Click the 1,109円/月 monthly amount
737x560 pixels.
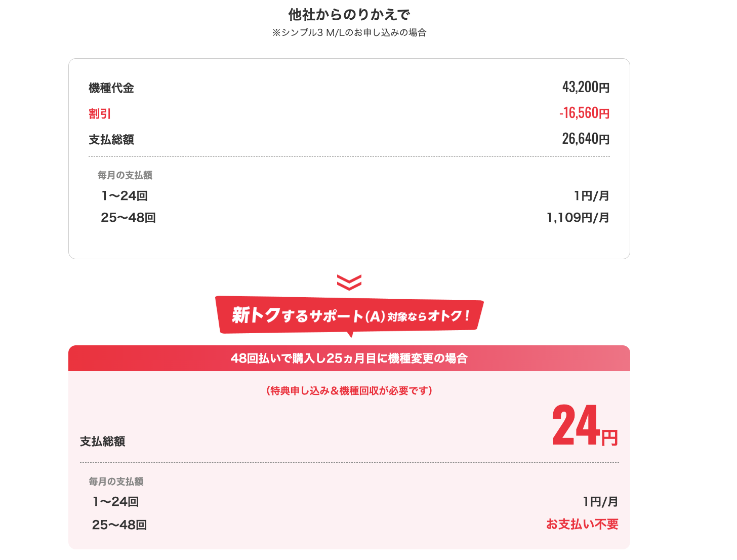click(x=578, y=218)
